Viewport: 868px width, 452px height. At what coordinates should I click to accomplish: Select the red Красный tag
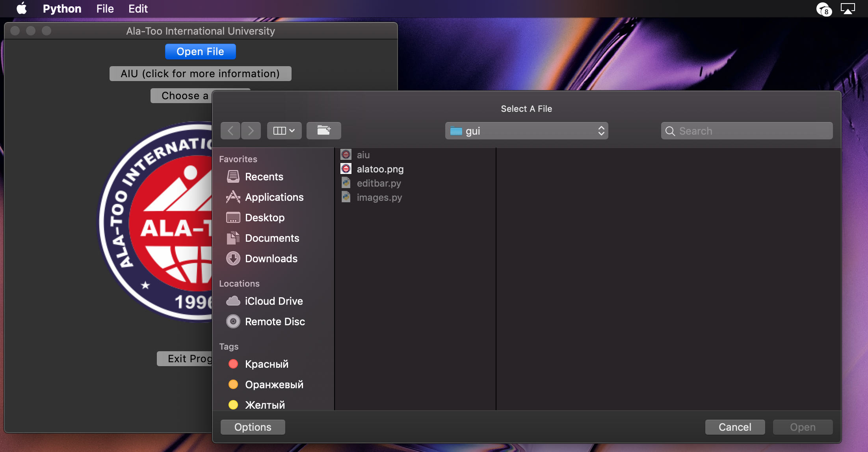[266, 364]
